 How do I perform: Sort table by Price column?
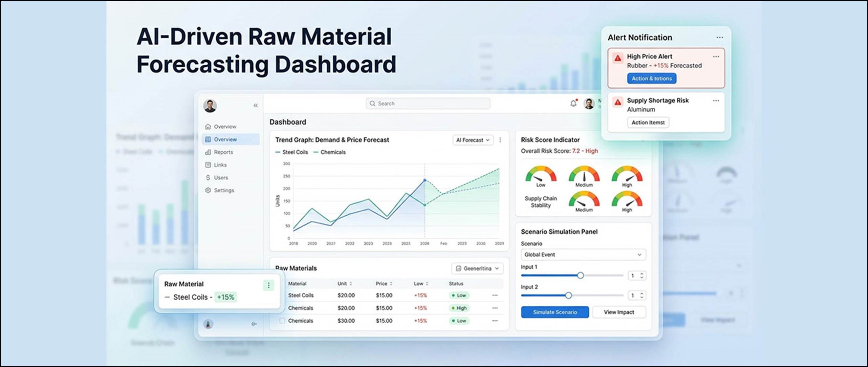(384, 284)
